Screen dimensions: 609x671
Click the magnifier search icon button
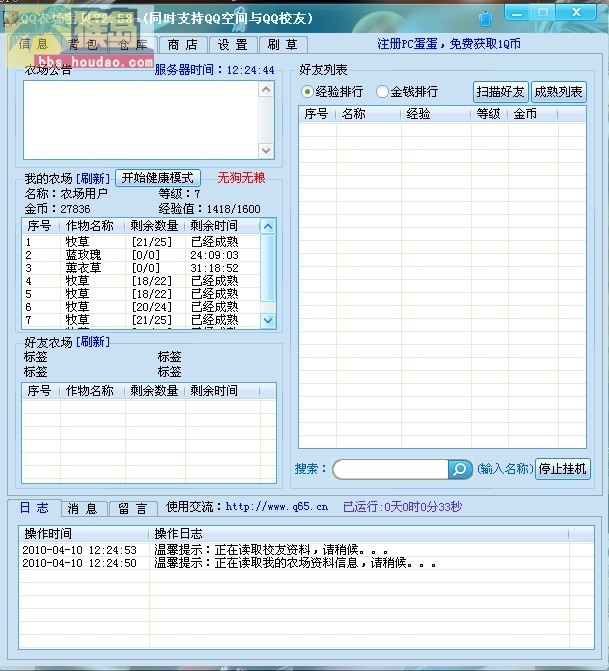click(x=460, y=469)
